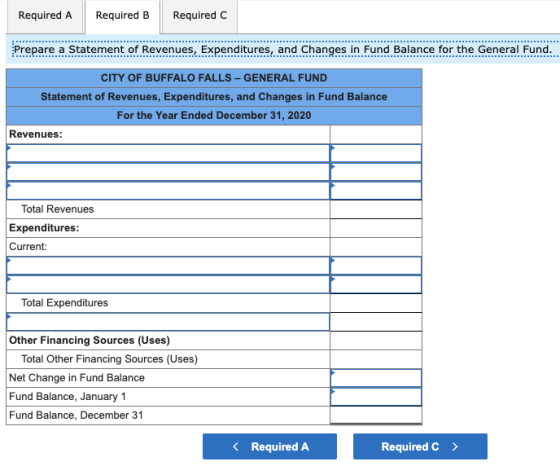Open the Required C tab
Viewport: 560px width, 466px height.
coord(200,16)
